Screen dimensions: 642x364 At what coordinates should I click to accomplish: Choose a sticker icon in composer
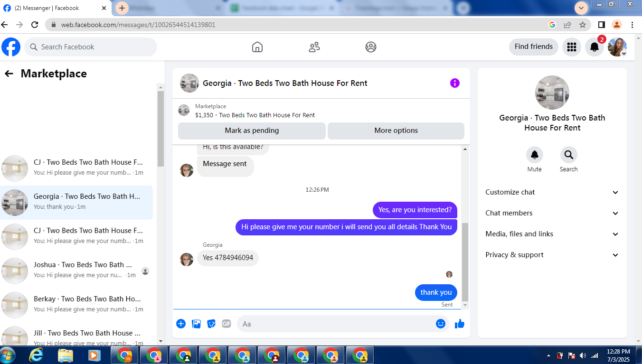[211, 324]
